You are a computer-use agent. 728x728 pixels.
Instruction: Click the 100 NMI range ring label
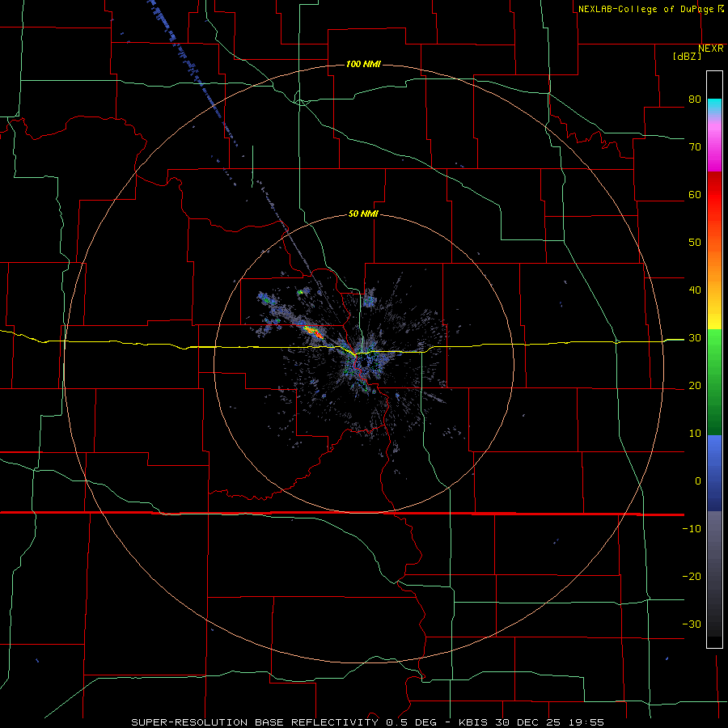pyautogui.click(x=363, y=64)
